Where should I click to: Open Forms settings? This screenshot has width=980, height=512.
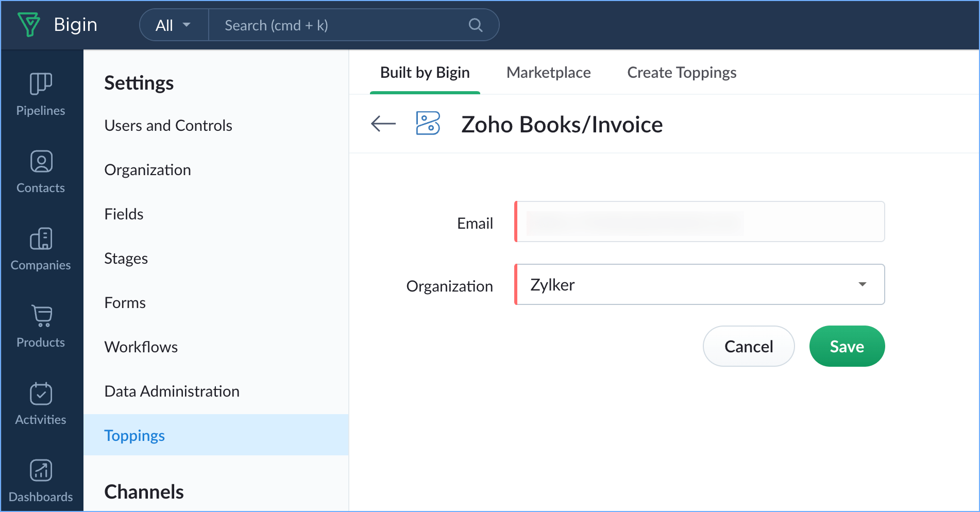tap(125, 303)
